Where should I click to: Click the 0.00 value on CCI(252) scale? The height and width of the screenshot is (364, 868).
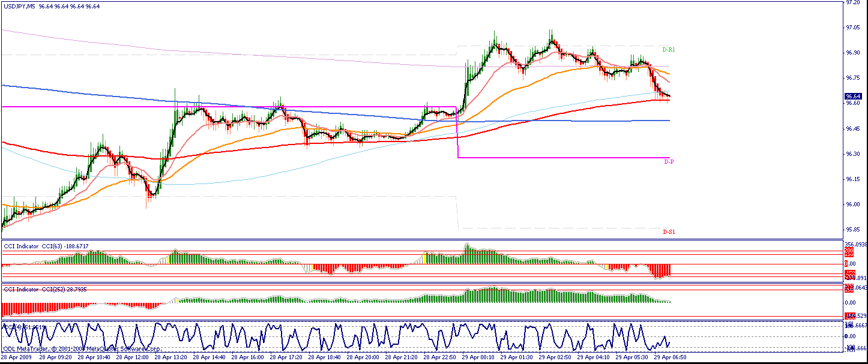[850, 303]
